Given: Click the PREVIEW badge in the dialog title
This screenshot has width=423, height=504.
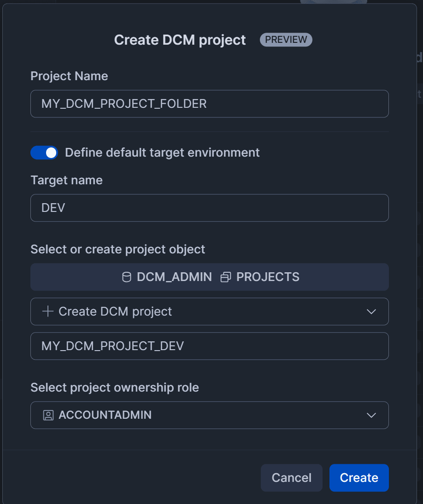Looking at the screenshot, I should (286, 40).
